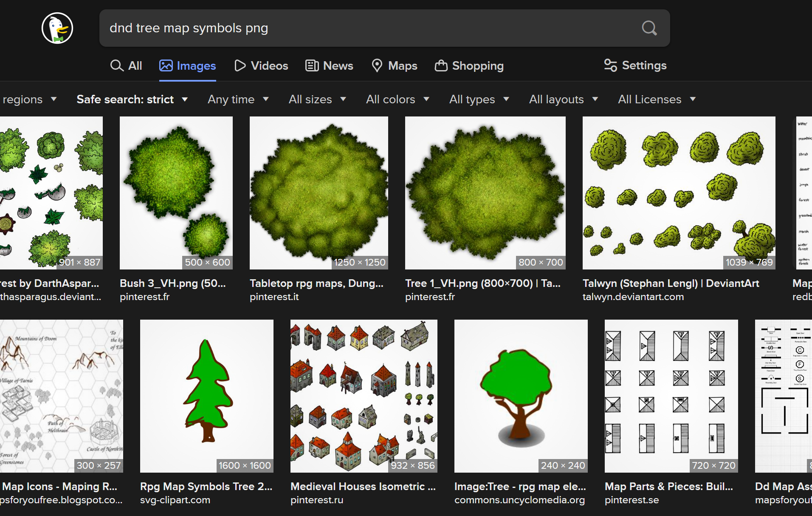
Task: Click the svg-clipart.com source text
Action: coord(175,500)
